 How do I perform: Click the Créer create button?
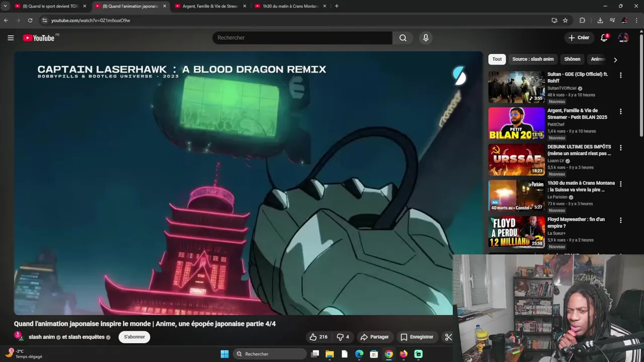(x=579, y=38)
